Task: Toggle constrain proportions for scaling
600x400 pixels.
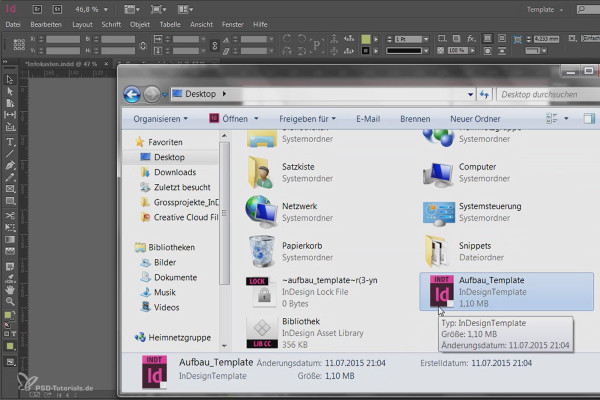Action: click(x=215, y=45)
